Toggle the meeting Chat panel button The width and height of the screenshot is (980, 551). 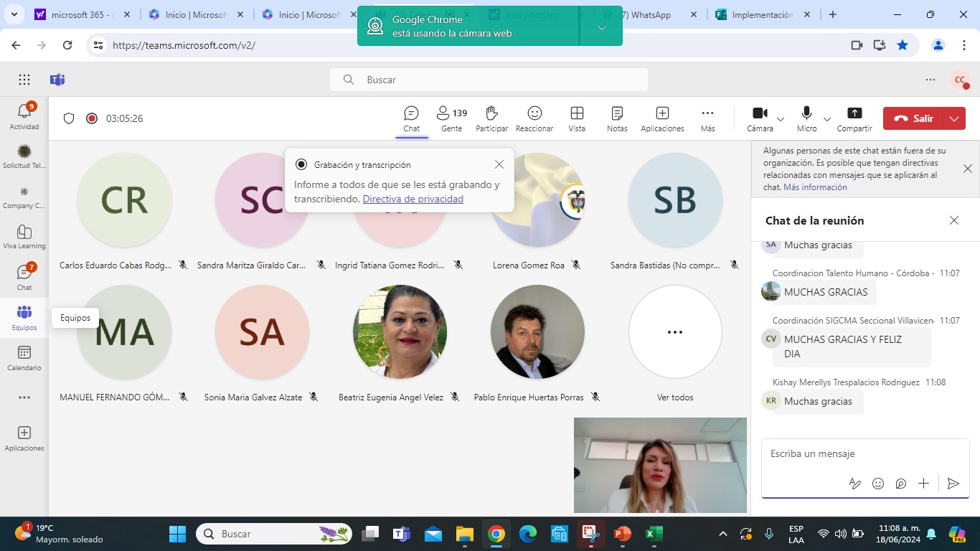[x=411, y=119]
